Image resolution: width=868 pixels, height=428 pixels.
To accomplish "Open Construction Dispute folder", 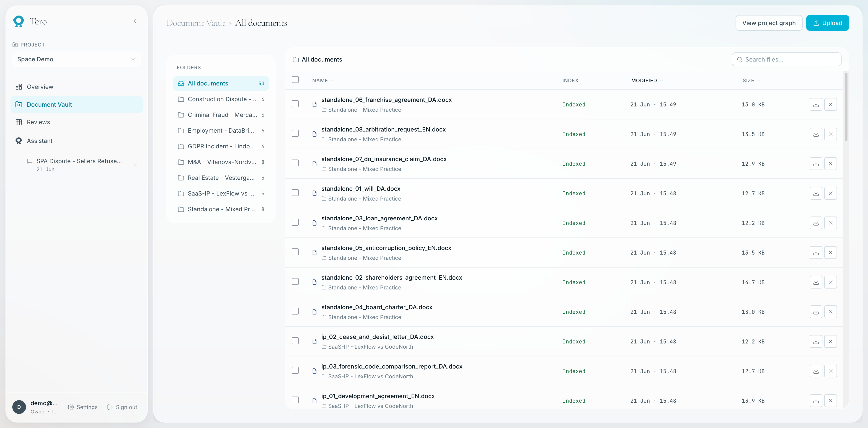I will point(221,99).
